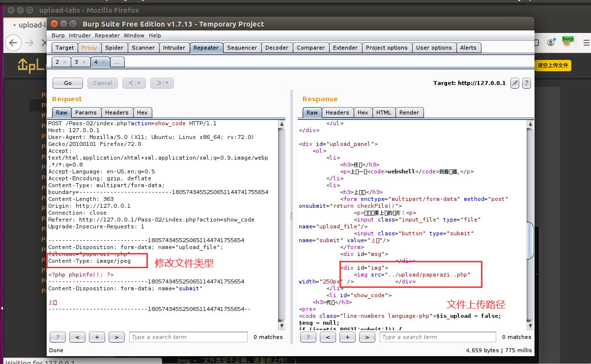Click the response search + button

(347, 337)
